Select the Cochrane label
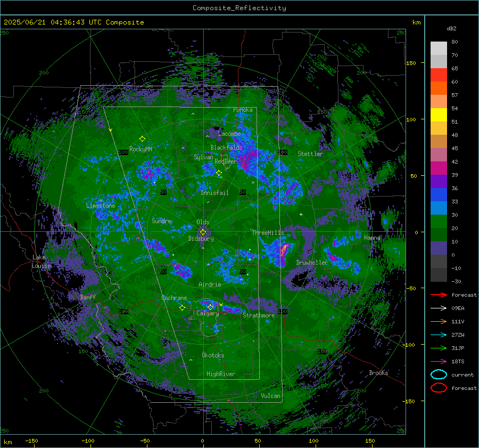 [x=174, y=298]
